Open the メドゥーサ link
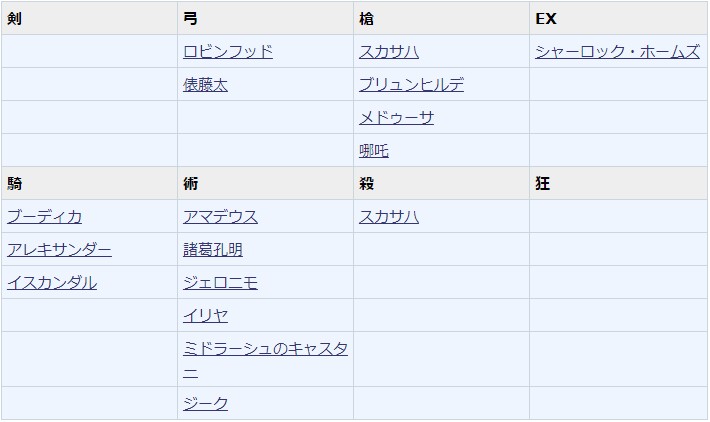The width and height of the screenshot is (710, 422). pyautogui.click(x=396, y=118)
